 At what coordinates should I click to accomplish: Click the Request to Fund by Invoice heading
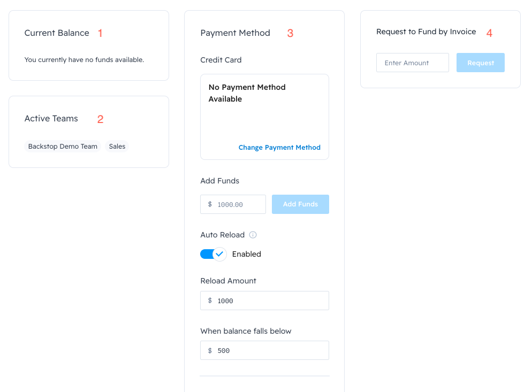(426, 32)
